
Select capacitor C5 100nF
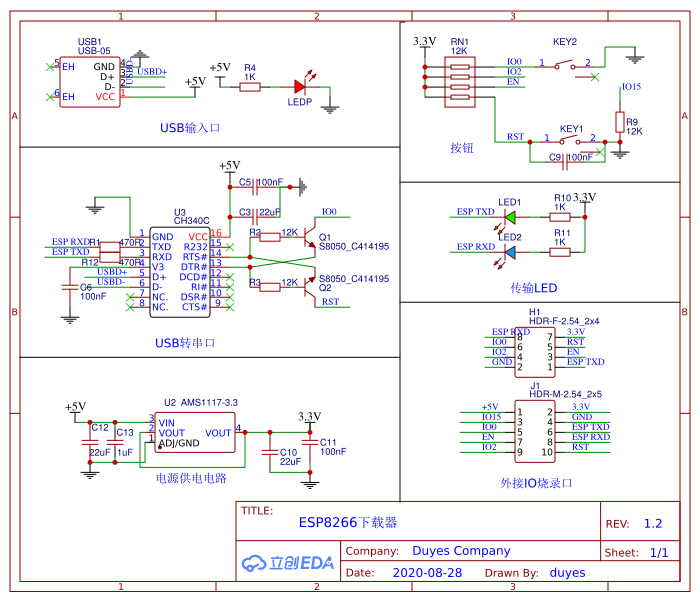(x=256, y=187)
